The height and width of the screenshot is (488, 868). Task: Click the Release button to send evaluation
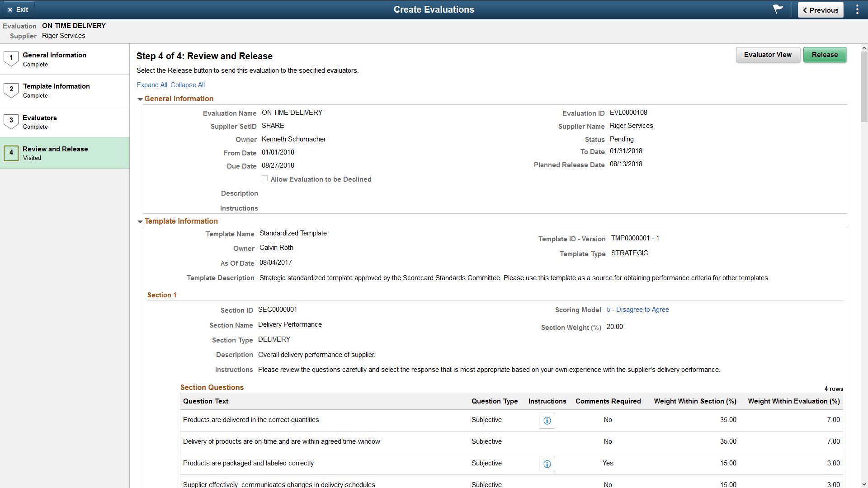(x=825, y=55)
